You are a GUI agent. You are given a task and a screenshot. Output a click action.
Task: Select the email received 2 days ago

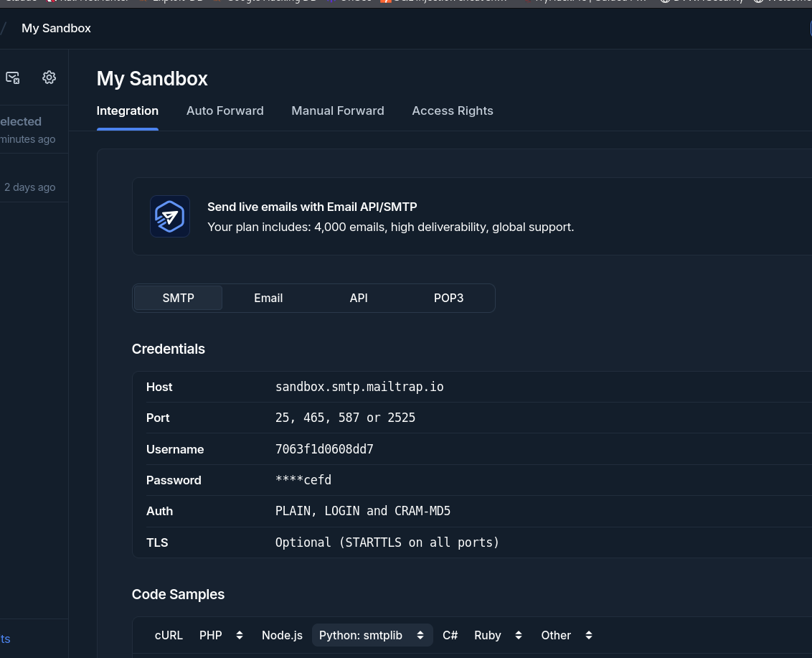[x=34, y=178]
